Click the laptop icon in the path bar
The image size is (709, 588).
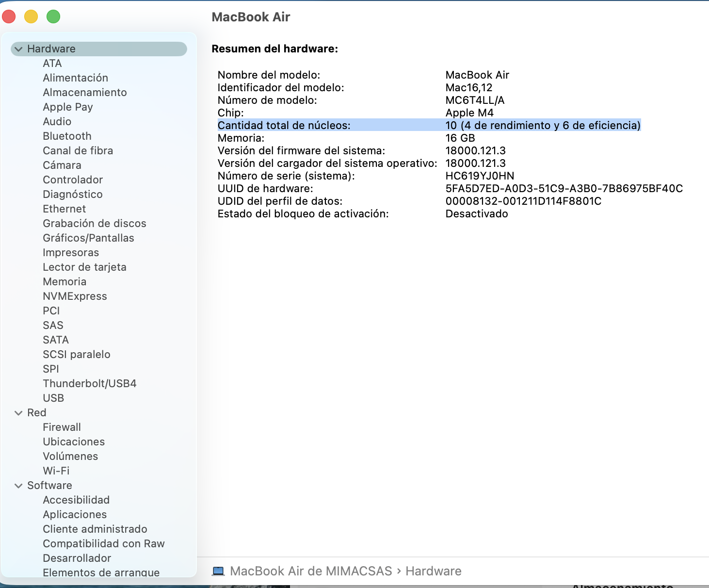point(218,571)
